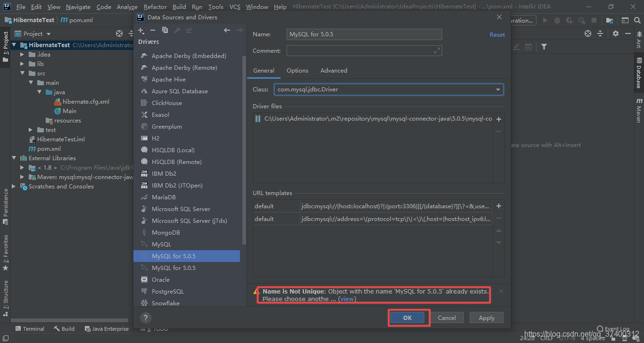
Task: Hide the Database tool window
Action: click(627, 33)
